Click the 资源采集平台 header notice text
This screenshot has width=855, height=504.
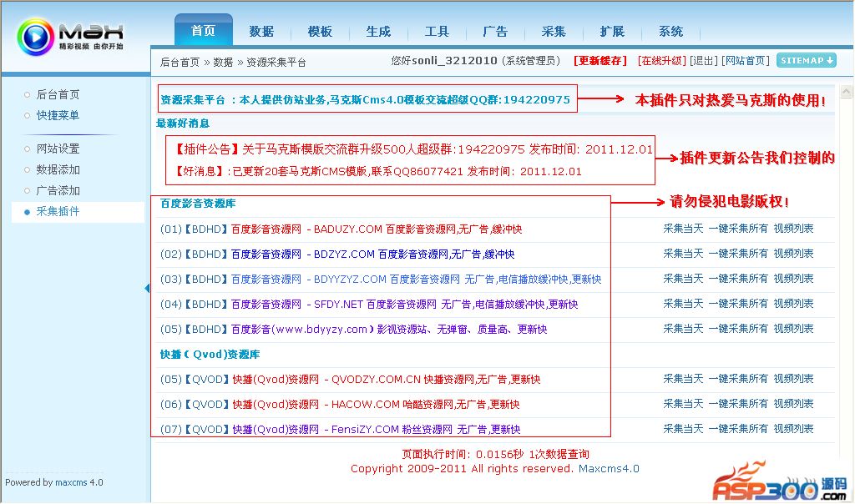(x=366, y=100)
